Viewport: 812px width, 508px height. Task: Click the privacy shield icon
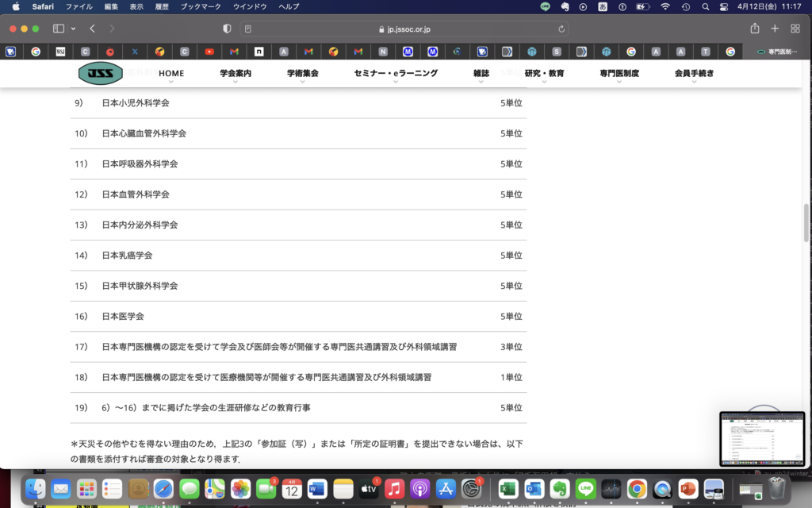[x=227, y=29]
